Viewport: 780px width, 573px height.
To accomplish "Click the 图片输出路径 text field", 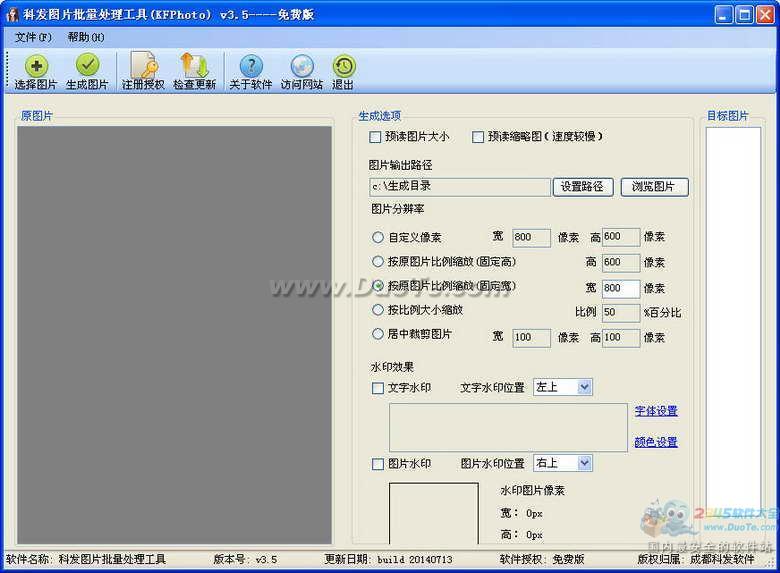I will coord(460,187).
